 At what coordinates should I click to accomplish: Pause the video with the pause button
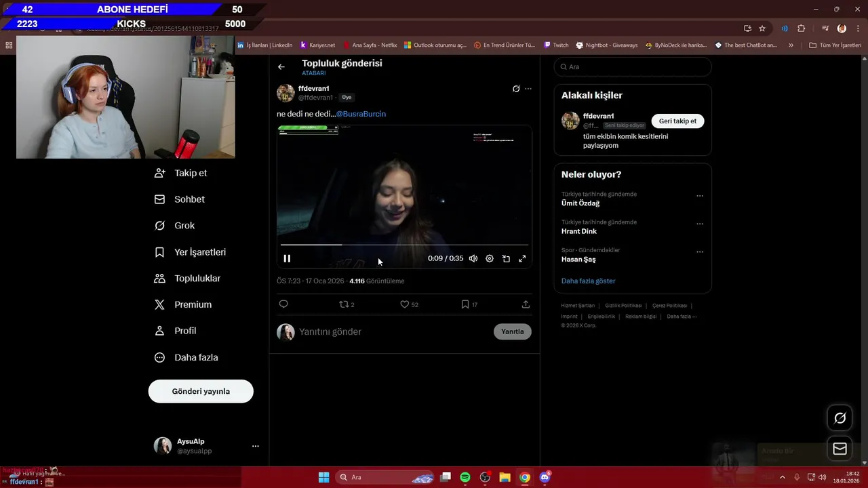[x=287, y=258]
